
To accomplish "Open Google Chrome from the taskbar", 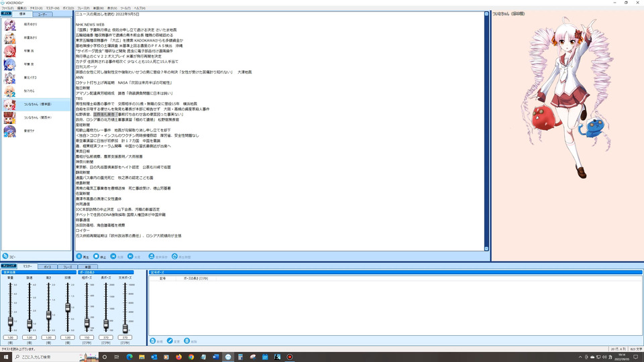I will pyautogui.click(x=191, y=357).
